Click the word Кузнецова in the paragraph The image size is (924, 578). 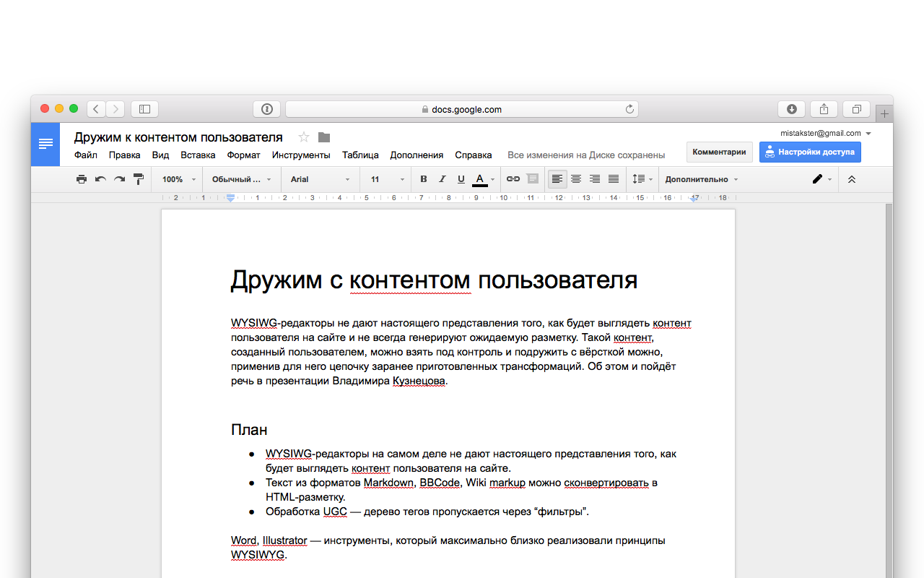pyautogui.click(x=419, y=381)
